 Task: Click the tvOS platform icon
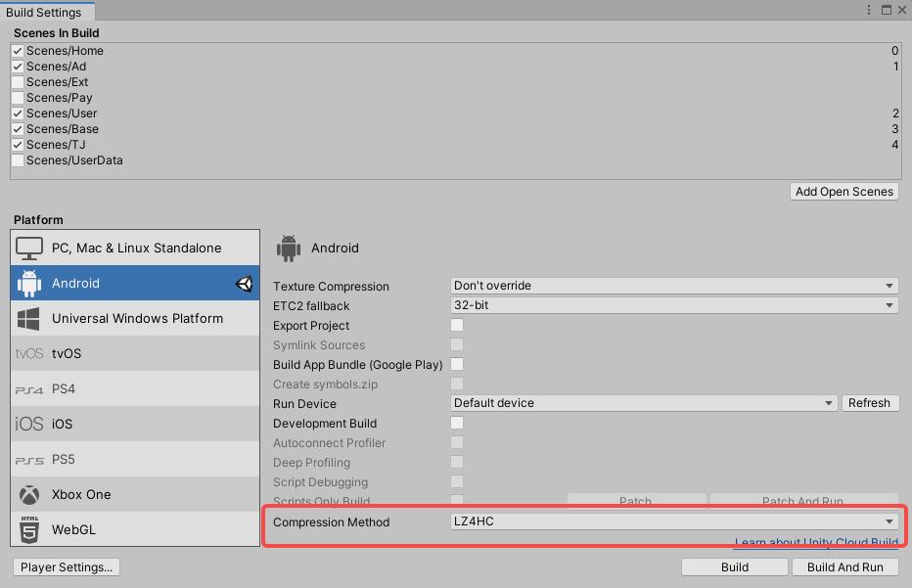tap(29, 353)
